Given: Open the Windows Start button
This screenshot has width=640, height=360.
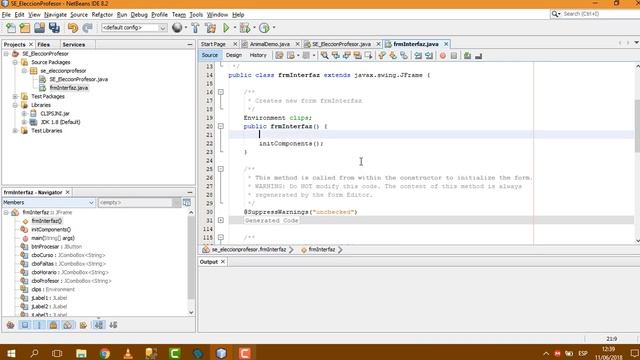Looking at the screenshot, I should [11, 353].
